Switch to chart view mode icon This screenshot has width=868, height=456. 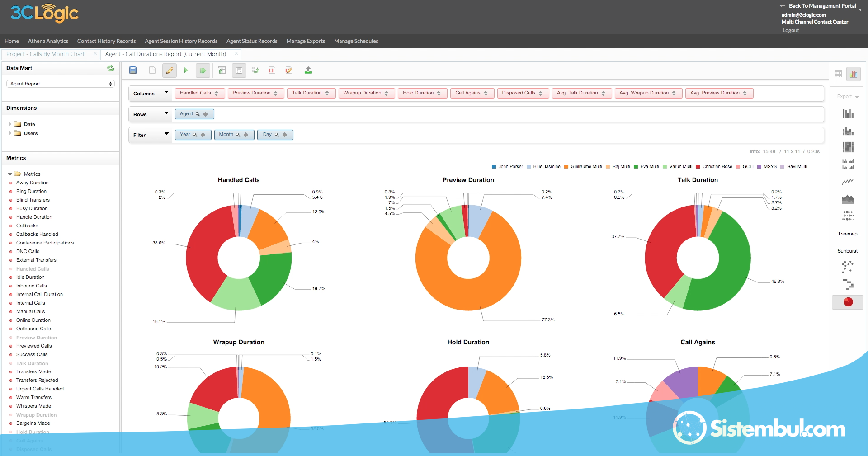coord(854,74)
